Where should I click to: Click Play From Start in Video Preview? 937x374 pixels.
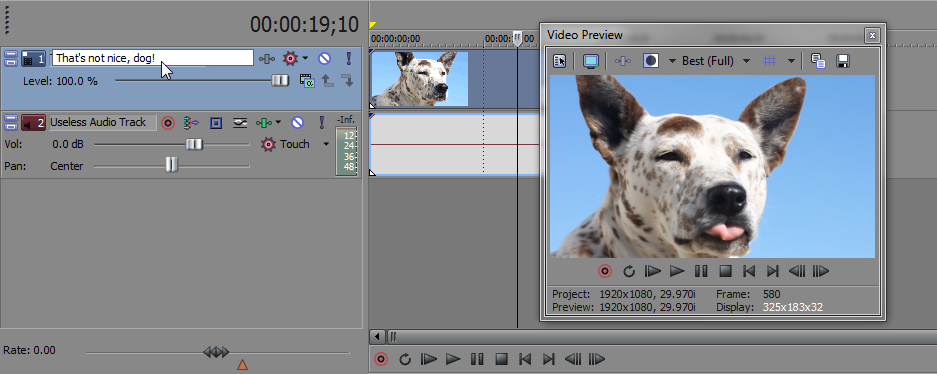(653, 271)
